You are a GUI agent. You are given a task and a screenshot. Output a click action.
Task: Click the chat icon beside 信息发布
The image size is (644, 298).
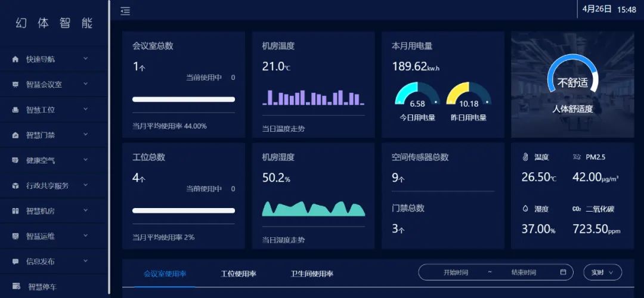pyautogui.click(x=16, y=262)
